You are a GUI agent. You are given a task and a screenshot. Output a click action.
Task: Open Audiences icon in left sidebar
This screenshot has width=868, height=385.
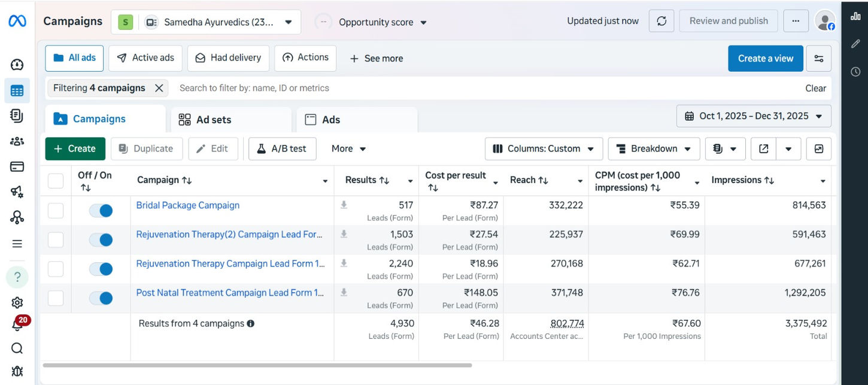17,141
